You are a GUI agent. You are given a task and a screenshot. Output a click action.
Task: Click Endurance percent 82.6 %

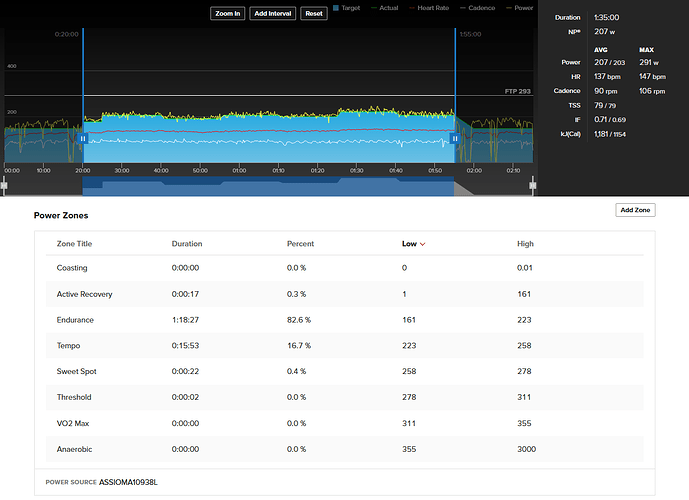(x=299, y=320)
